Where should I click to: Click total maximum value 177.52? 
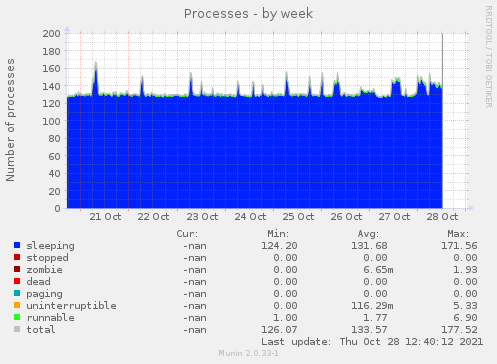459,330
